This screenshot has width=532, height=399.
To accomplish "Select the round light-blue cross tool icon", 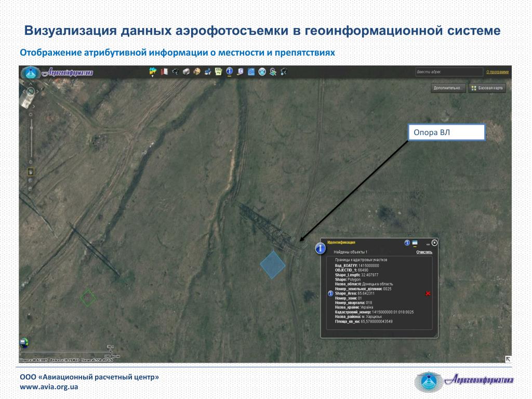I will 262,72.
